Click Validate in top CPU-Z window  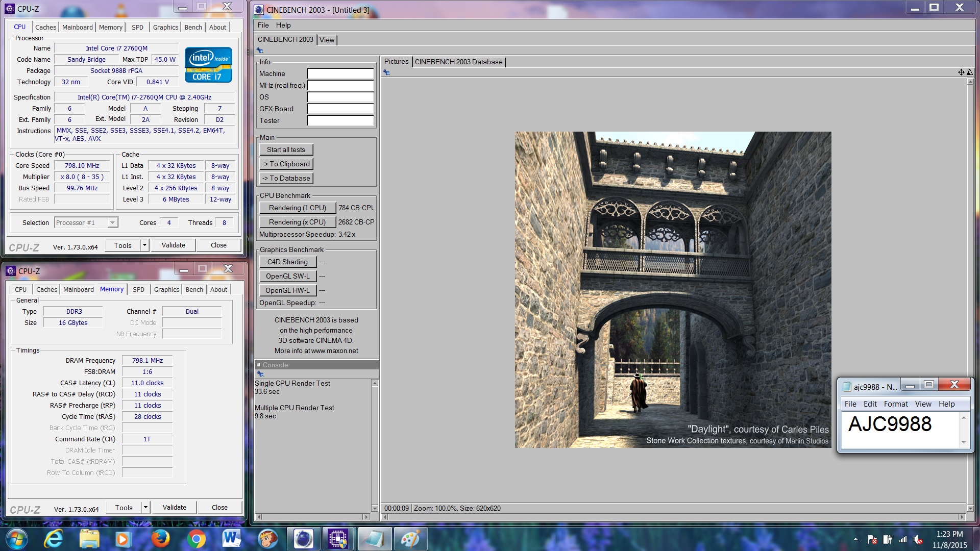coord(174,245)
